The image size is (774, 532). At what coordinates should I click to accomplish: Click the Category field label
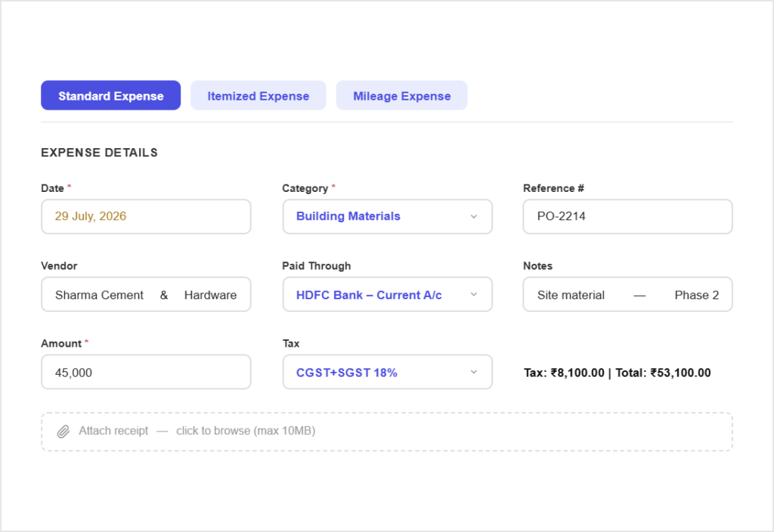point(305,188)
